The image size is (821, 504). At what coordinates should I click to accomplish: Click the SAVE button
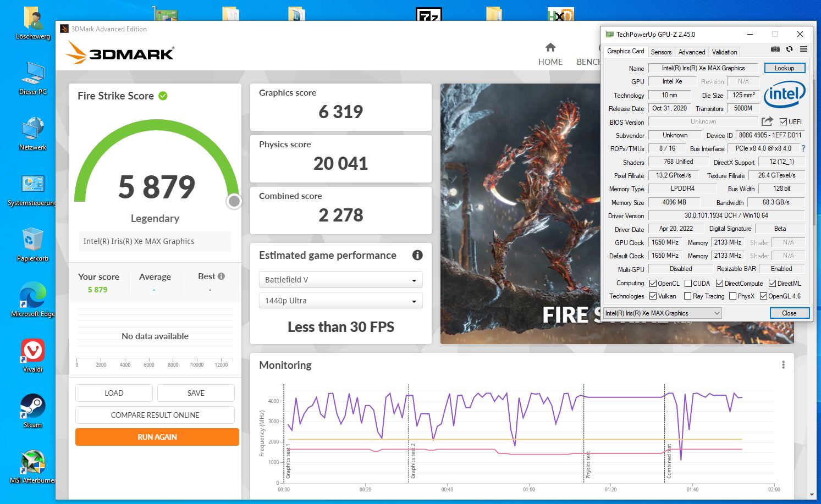click(196, 393)
